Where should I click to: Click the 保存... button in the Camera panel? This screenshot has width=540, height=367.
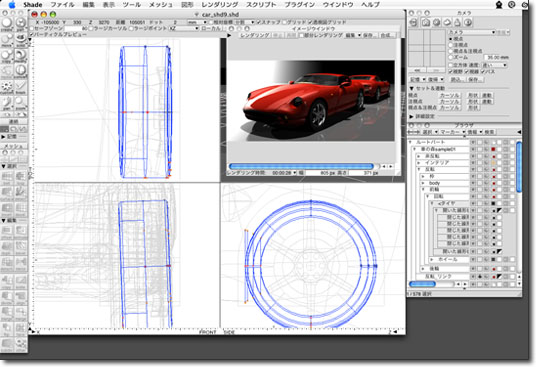(x=475, y=79)
